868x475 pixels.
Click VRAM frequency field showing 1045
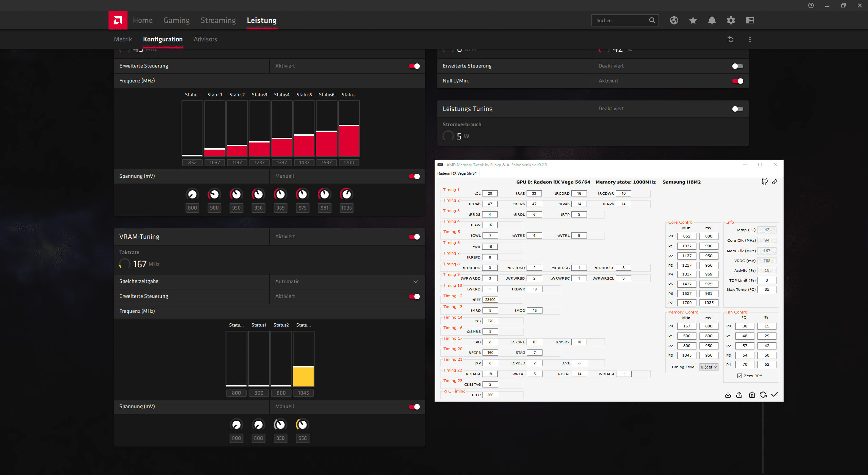pyautogui.click(x=303, y=393)
